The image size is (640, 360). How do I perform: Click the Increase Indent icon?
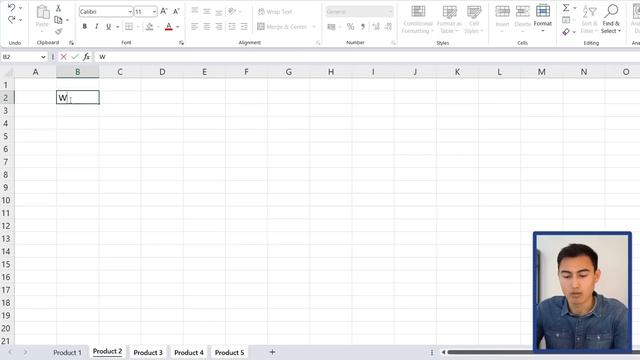[x=244, y=27]
